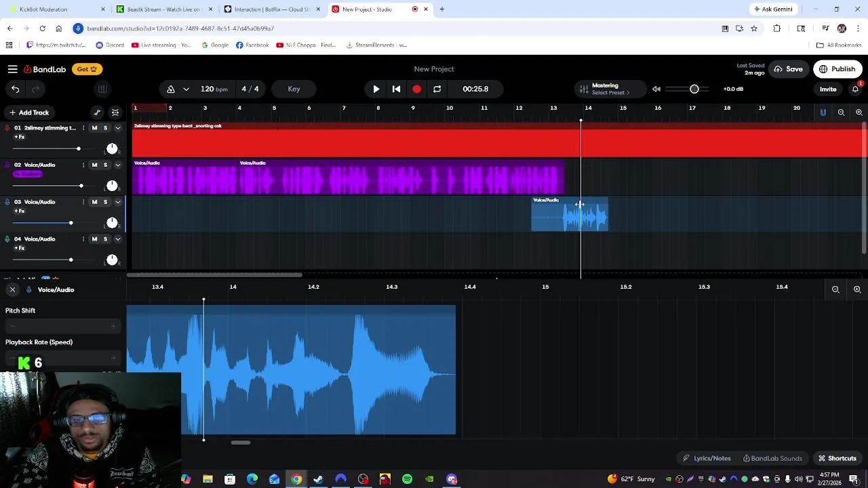Adjust the master volume slider
Screen dimensions: 868x488
688,89
